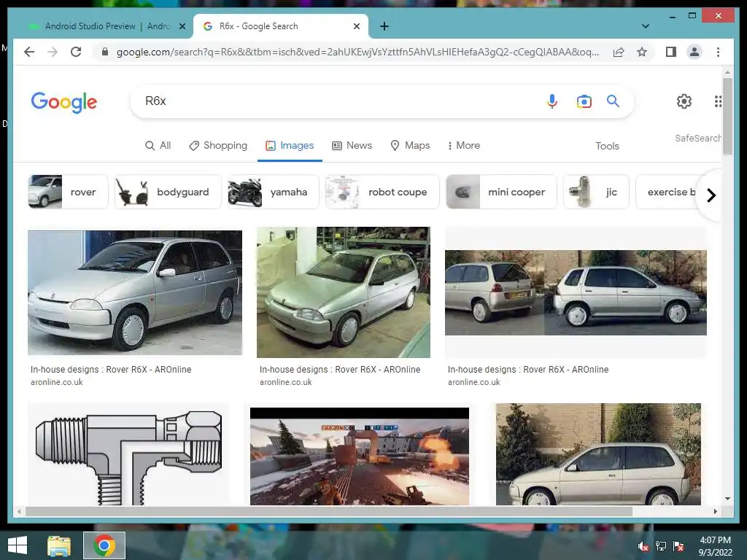Open the network tray icon
The width and height of the screenshot is (747, 560).
(661, 545)
